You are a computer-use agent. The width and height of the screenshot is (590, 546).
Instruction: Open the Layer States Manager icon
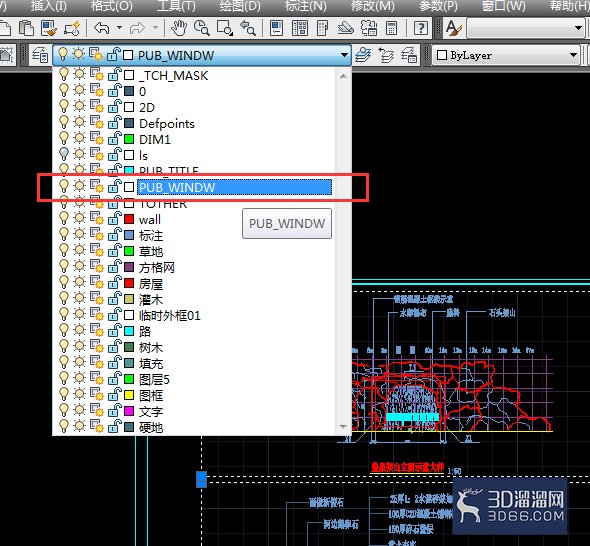[409, 55]
